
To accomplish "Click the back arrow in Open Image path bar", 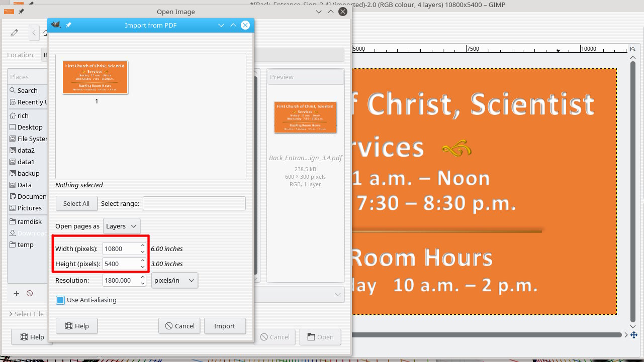I will coord(34,33).
